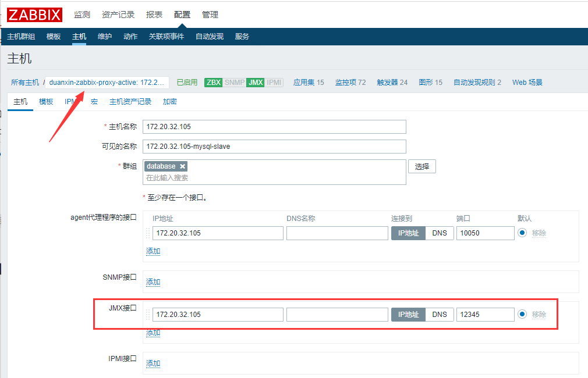Switch to the 主机资产记录 tab
Screen dimensions: 588x378
130,102
